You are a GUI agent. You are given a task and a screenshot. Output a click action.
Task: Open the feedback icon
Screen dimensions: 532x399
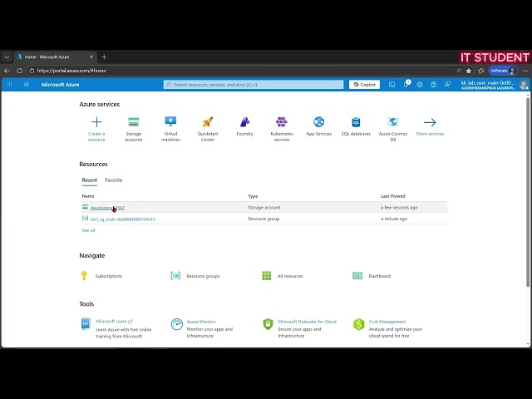[x=447, y=85]
